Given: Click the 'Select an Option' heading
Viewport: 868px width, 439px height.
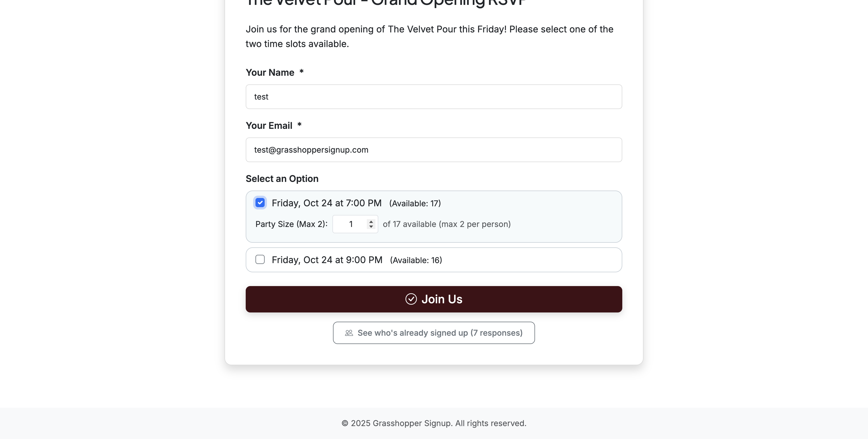Looking at the screenshot, I should tap(282, 179).
